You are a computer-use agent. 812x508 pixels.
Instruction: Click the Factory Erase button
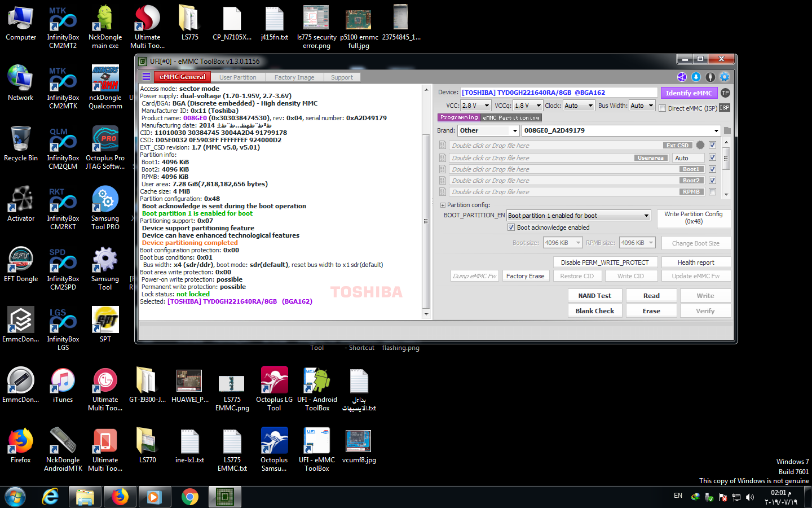[x=525, y=276]
